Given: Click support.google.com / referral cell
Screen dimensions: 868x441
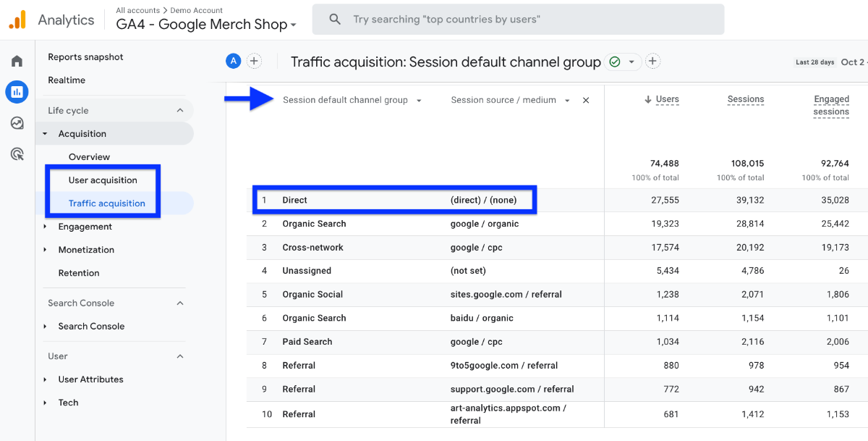Looking at the screenshot, I should [x=511, y=390].
